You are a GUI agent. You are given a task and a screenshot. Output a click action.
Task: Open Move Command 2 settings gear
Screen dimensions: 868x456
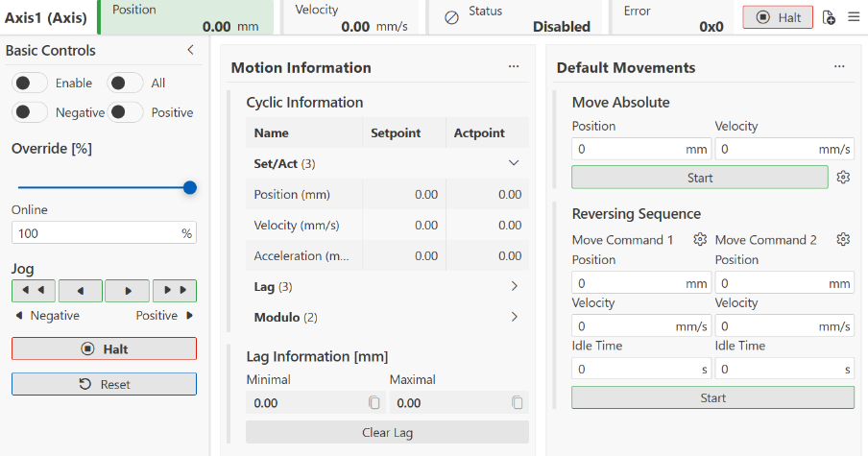pyautogui.click(x=843, y=239)
